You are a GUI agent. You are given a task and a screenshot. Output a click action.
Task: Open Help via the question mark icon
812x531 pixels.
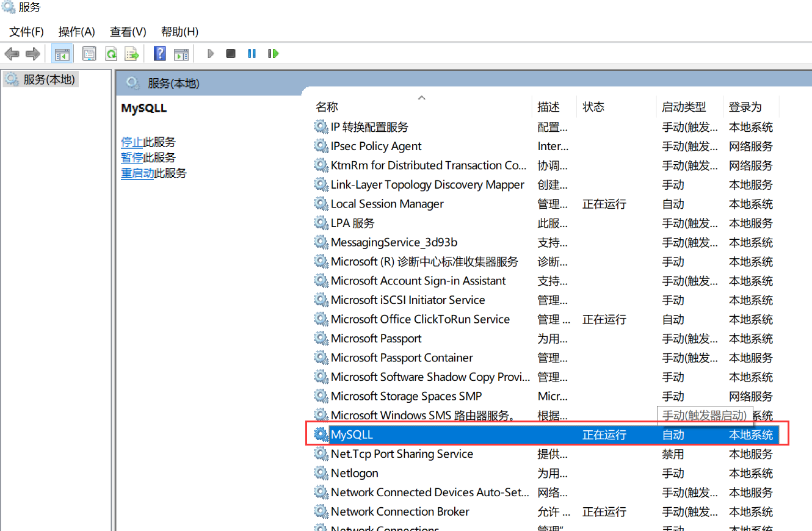pos(159,54)
